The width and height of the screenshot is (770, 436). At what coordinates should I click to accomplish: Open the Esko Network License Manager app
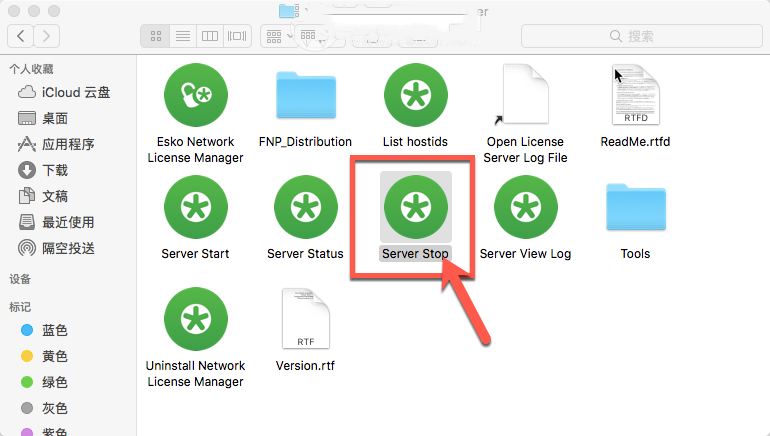click(195, 95)
